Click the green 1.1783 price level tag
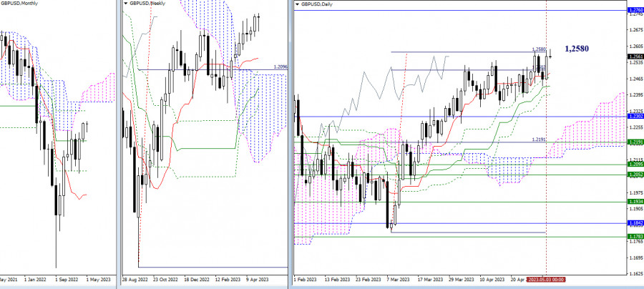This screenshot has height=289, width=644. [635, 237]
